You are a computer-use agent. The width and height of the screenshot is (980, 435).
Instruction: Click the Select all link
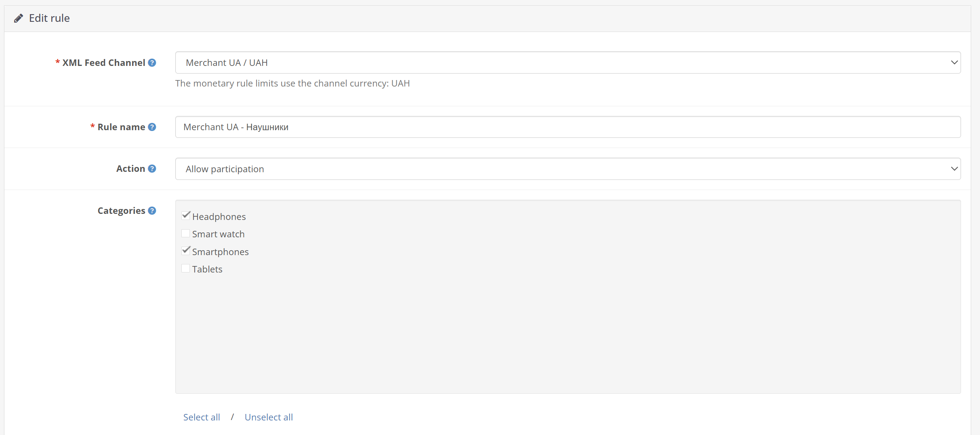(x=202, y=417)
